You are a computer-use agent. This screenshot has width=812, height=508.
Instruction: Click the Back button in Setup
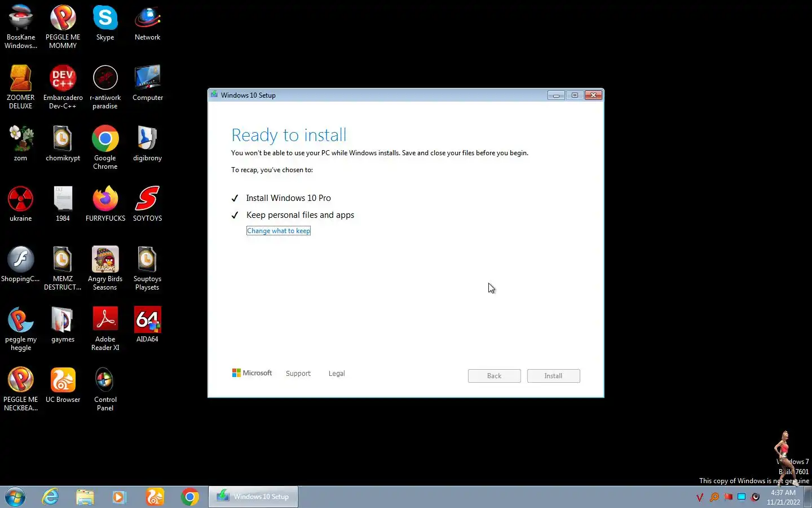494,376
